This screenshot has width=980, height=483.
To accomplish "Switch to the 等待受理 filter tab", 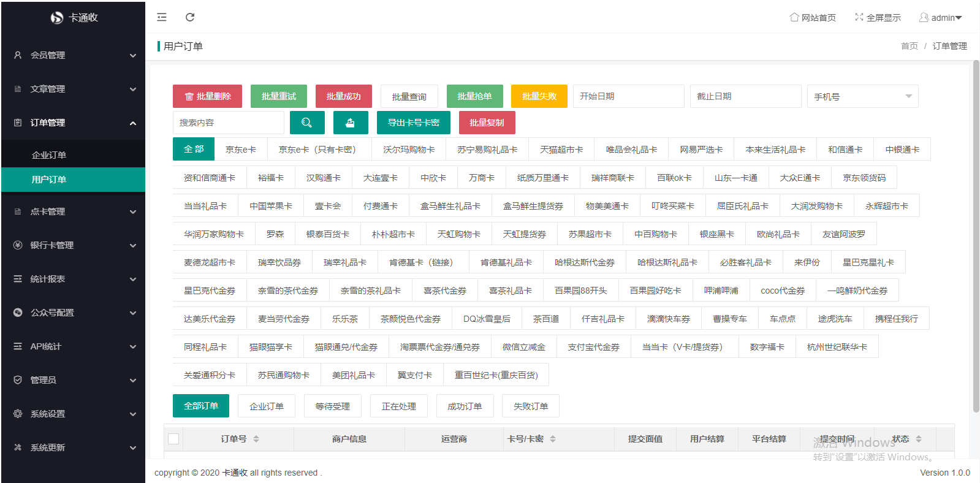I will (332, 406).
